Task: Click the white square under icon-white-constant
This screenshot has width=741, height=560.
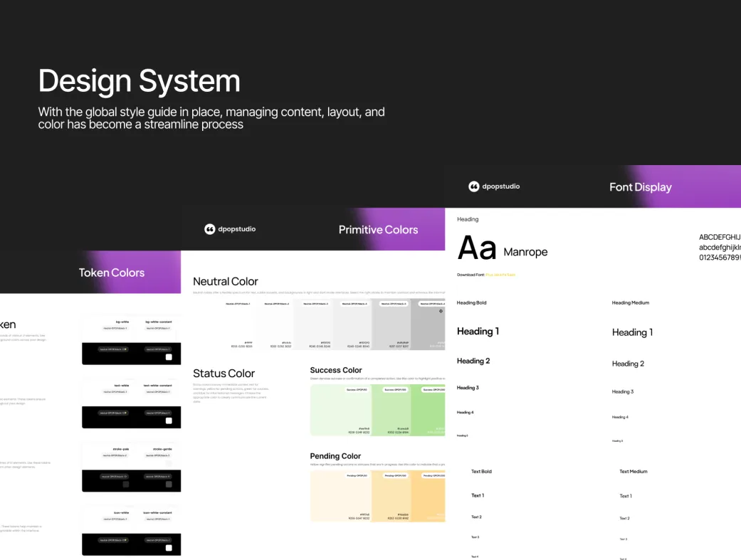Action: (x=169, y=548)
